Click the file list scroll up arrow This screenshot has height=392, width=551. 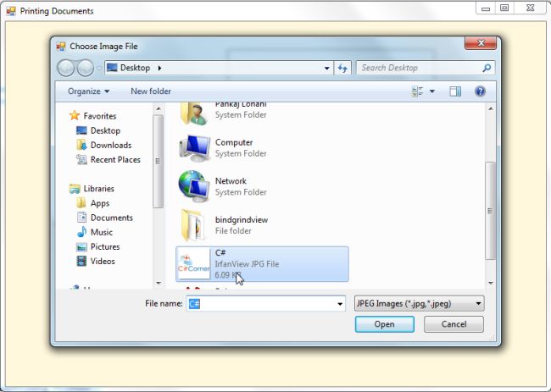click(491, 108)
